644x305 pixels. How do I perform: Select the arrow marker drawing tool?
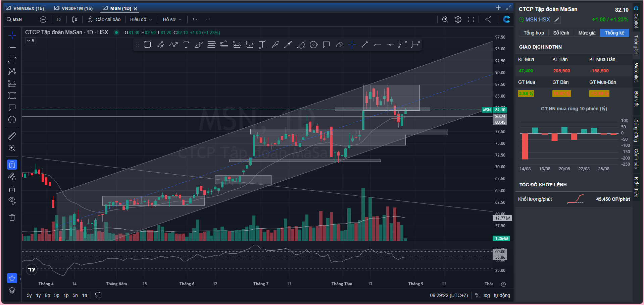coord(275,45)
